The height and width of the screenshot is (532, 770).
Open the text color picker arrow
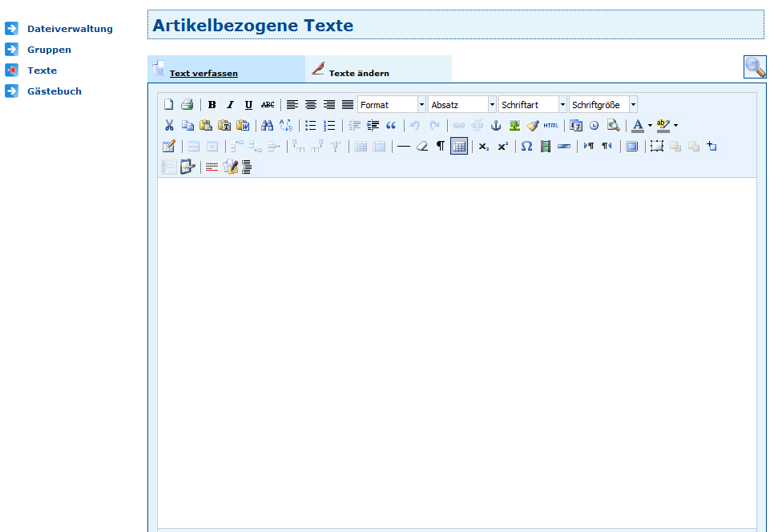coord(650,126)
